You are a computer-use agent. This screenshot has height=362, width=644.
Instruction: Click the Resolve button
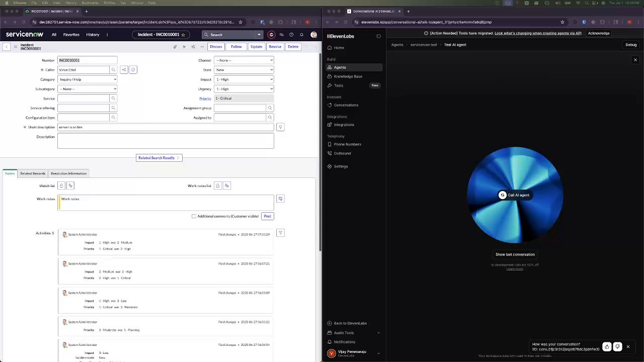tap(275, 47)
